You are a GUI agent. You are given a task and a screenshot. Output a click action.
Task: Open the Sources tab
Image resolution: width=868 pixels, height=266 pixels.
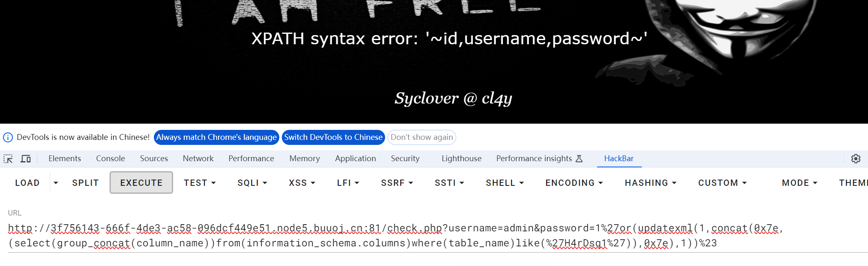(154, 159)
